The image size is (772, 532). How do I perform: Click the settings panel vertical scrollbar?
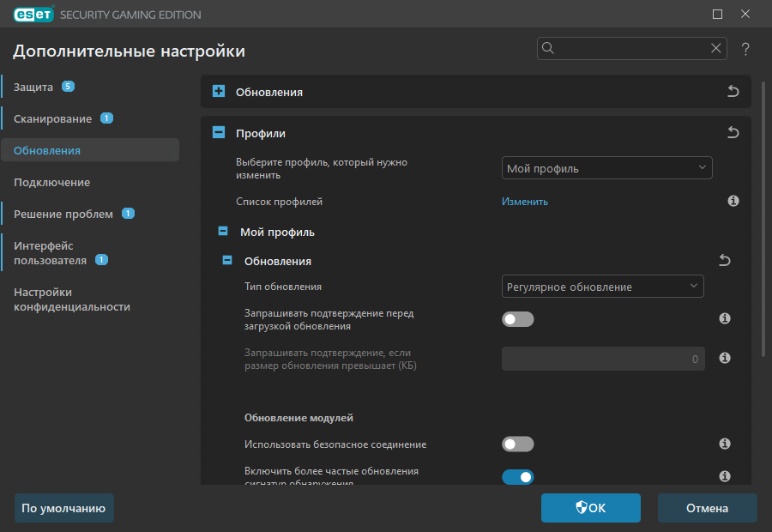point(763,219)
